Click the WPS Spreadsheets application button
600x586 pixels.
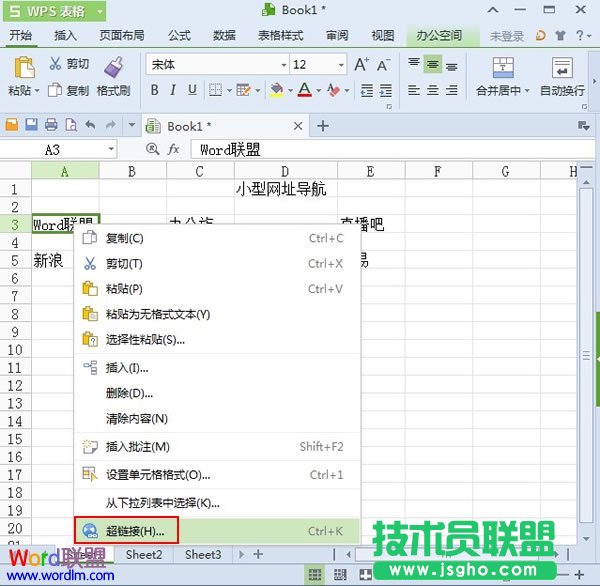coord(54,11)
